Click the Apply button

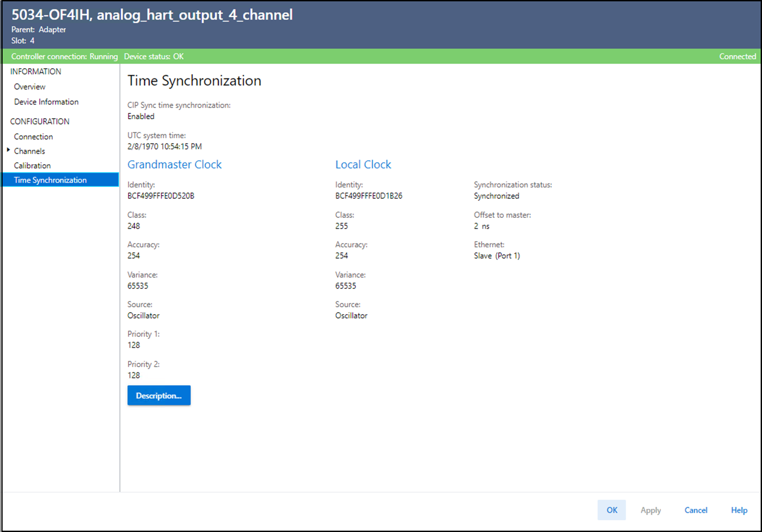650,510
